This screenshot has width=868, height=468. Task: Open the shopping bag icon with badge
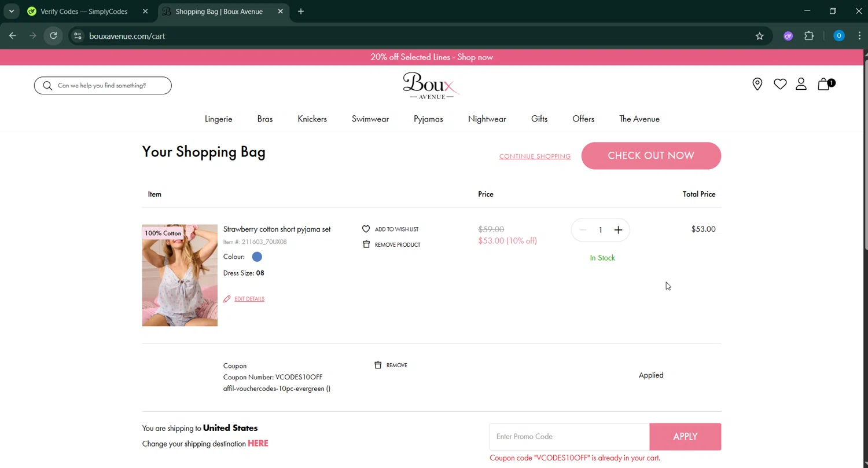pyautogui.click(x=826, y=84)
